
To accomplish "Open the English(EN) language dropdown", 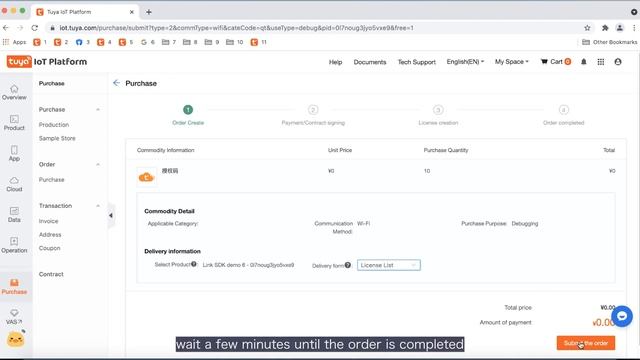I will pos(465,62).
